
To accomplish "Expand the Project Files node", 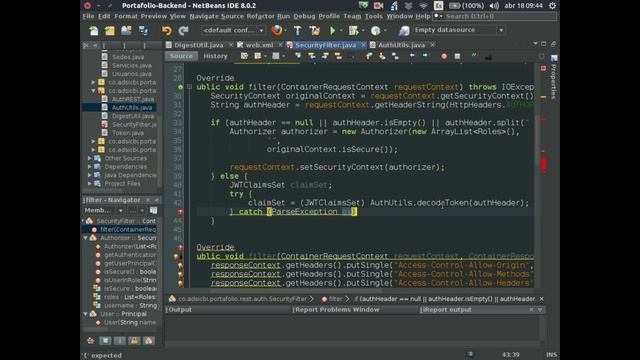I will pyautogui.click(x=90, y=184).
